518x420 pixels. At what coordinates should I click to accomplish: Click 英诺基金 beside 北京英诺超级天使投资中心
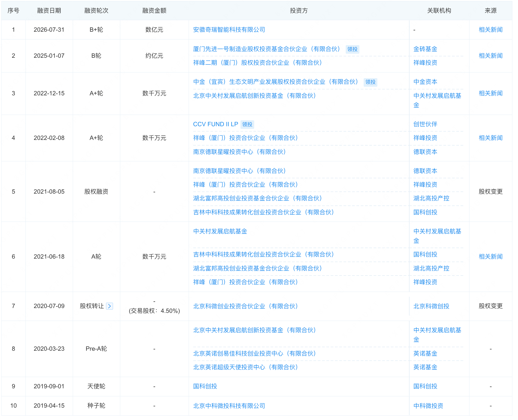[x=425, y=367]
